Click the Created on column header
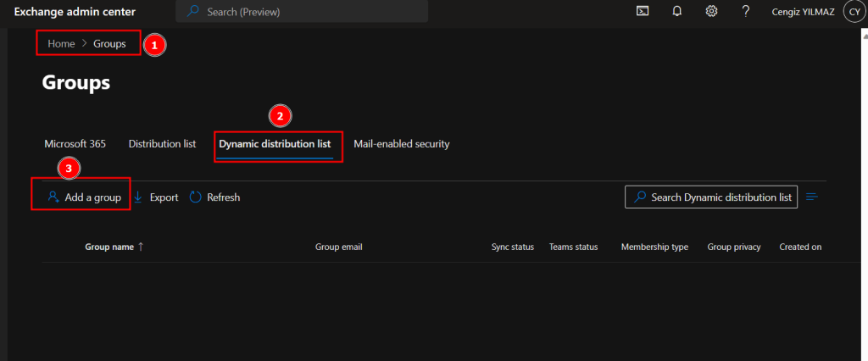The image size is (868, 361). tap(800, 247)
